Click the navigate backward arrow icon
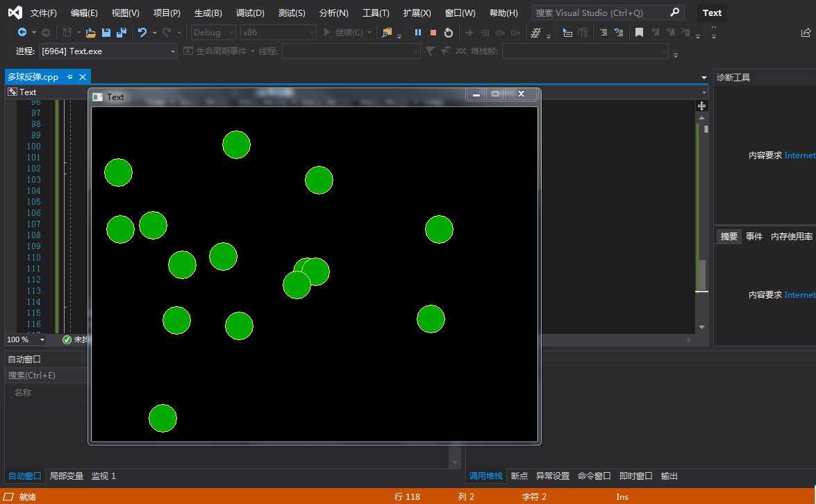 pyautogui.click(x=22, y=32)
